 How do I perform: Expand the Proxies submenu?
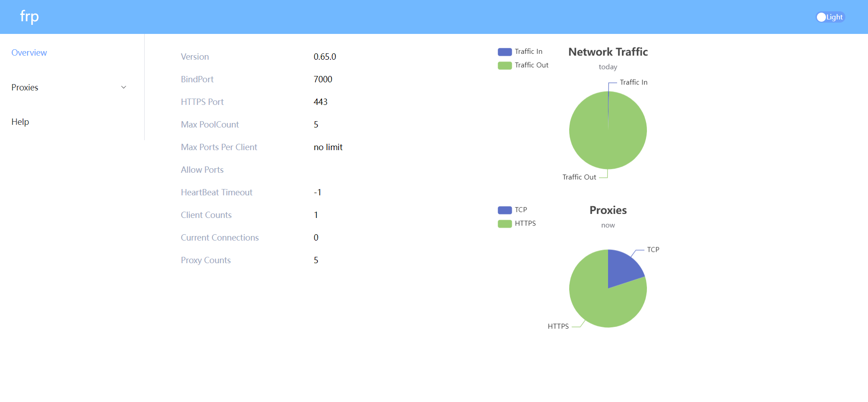point(25,88)
